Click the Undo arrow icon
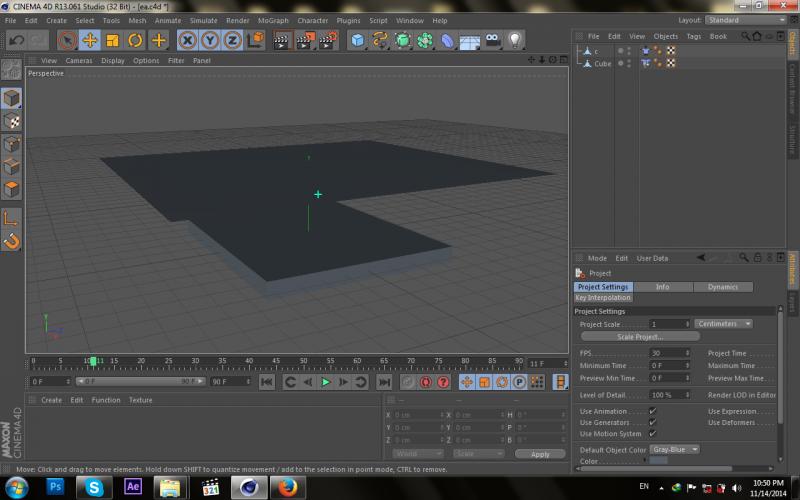 point(16,41)
